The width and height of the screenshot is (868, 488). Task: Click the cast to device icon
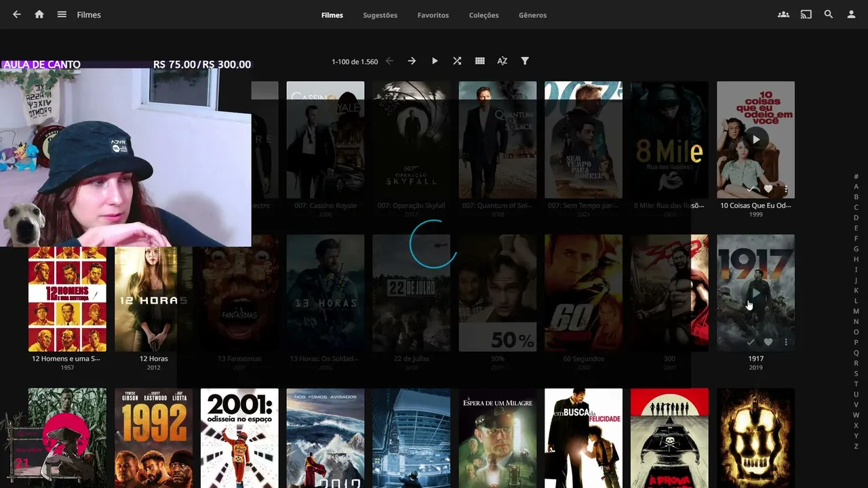(x=806, y=14)
